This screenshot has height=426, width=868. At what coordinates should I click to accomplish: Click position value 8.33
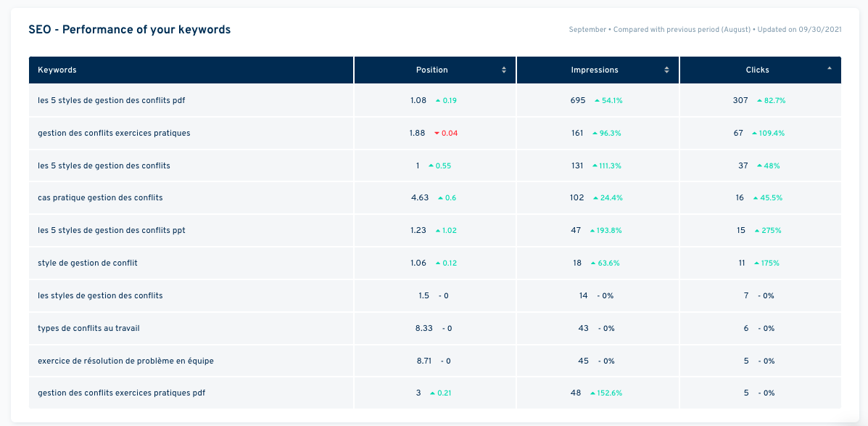point(424,329)
